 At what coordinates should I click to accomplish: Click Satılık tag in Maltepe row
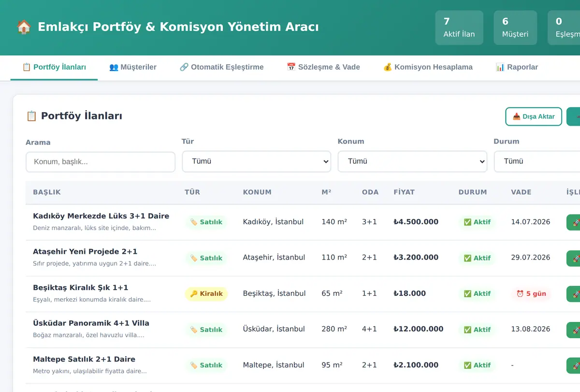(206, 365)
